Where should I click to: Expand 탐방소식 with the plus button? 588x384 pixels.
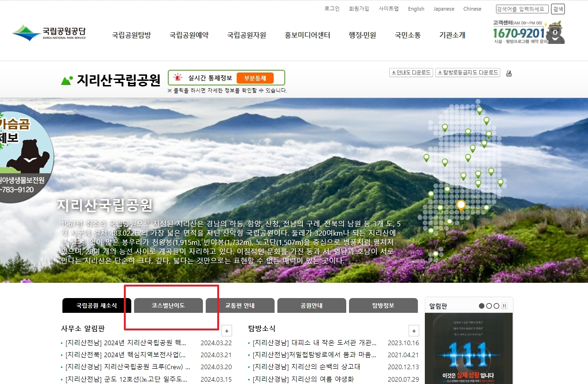[x=414, y=331]
